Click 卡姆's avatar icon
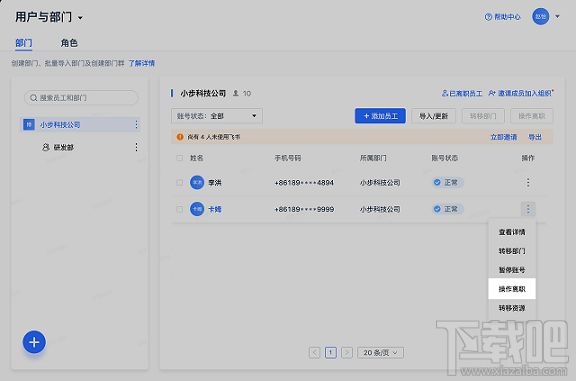The image size is (576, 381). tap(197, 209)
